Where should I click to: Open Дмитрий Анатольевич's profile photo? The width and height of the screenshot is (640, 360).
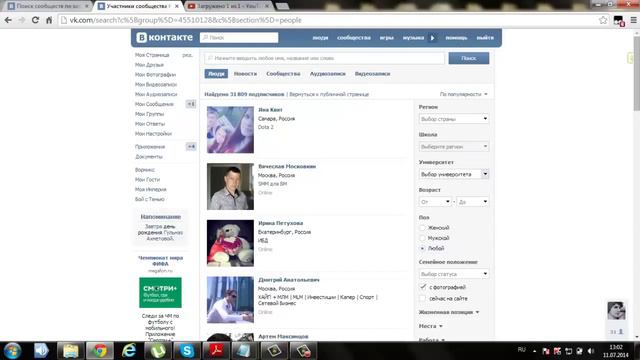point(230,300)
